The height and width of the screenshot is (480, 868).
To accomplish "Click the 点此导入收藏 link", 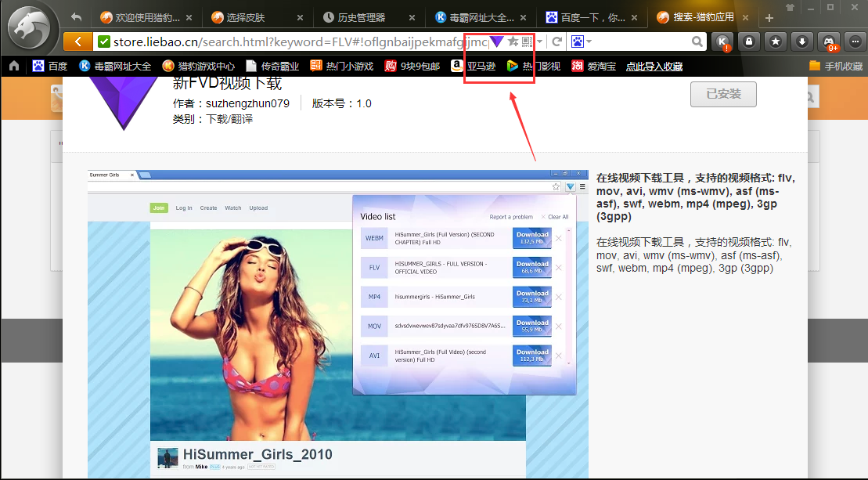I will [x=654, y=67].
